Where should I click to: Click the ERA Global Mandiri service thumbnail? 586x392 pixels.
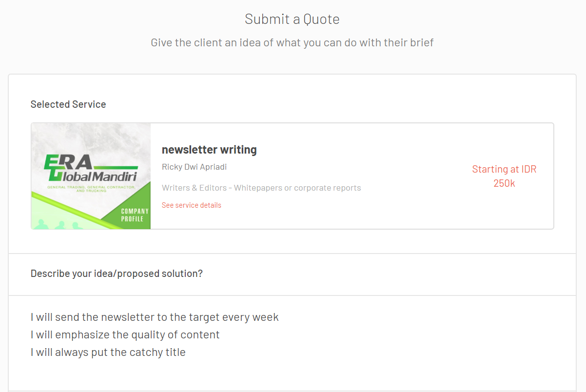(x=91, y=176)
